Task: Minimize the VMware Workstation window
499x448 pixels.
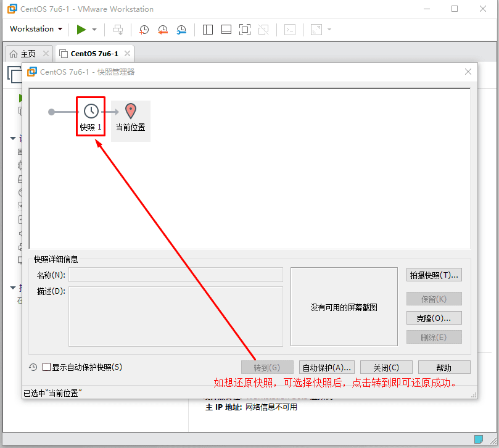Action: pos(427,9)
